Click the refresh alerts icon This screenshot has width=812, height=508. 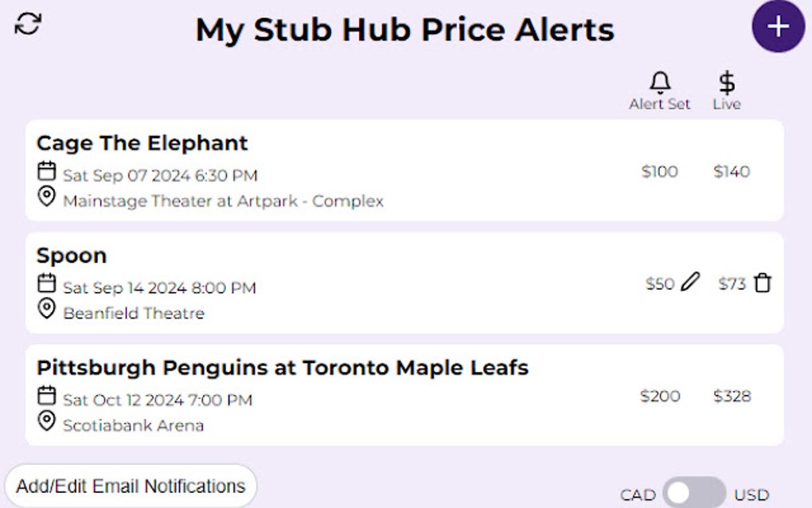(28, 23)
